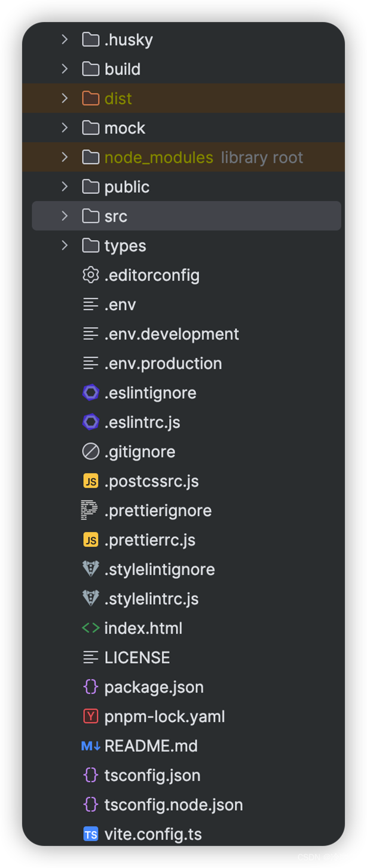Open the package.json file name
367x868 pixels.
(x=154, y=687)
